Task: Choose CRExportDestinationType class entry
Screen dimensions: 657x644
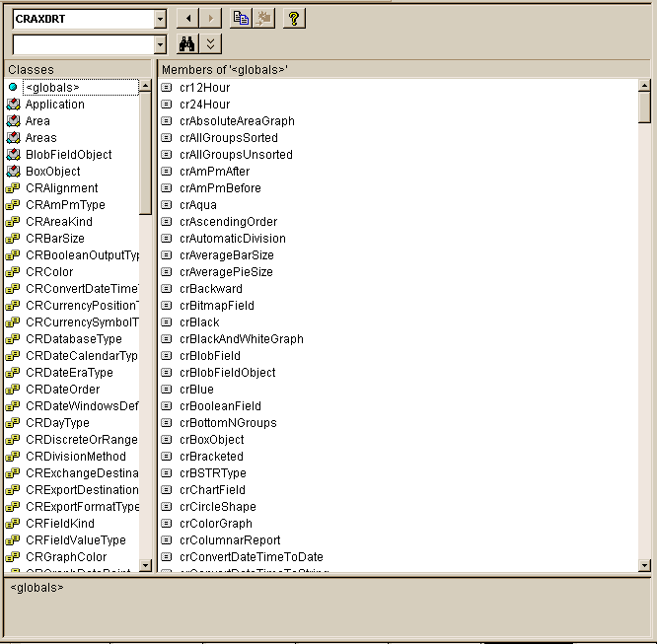Action: (82, 490)
